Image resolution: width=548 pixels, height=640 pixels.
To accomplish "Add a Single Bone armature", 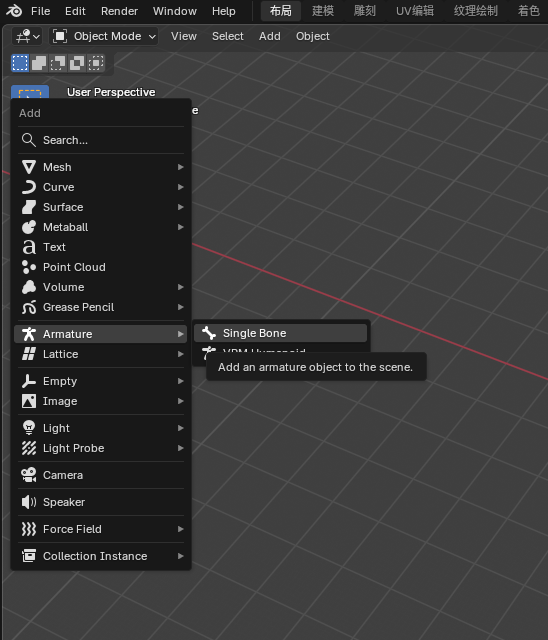I will click(x=280, y=333).
